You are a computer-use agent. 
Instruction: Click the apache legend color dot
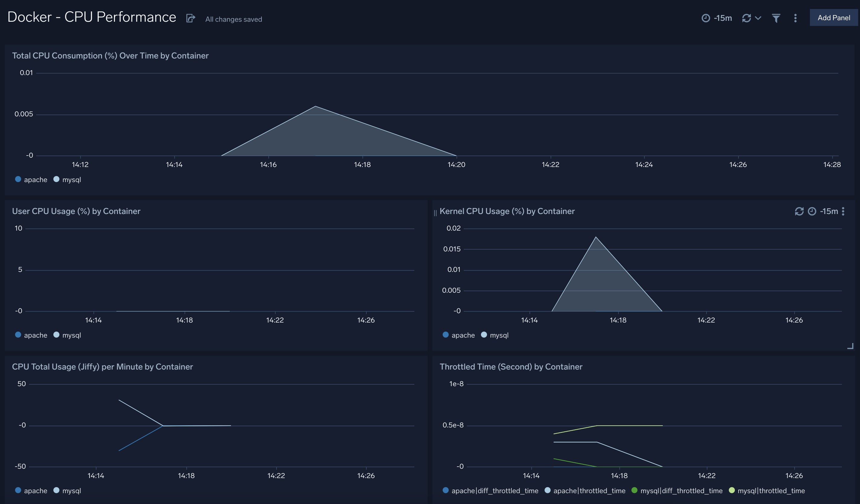pos(18,179)
